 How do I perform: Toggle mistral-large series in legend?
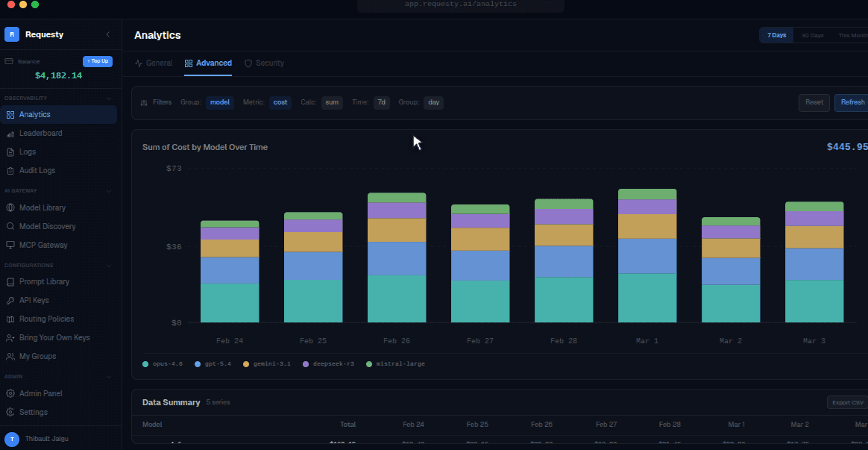(x=395, y=364)
